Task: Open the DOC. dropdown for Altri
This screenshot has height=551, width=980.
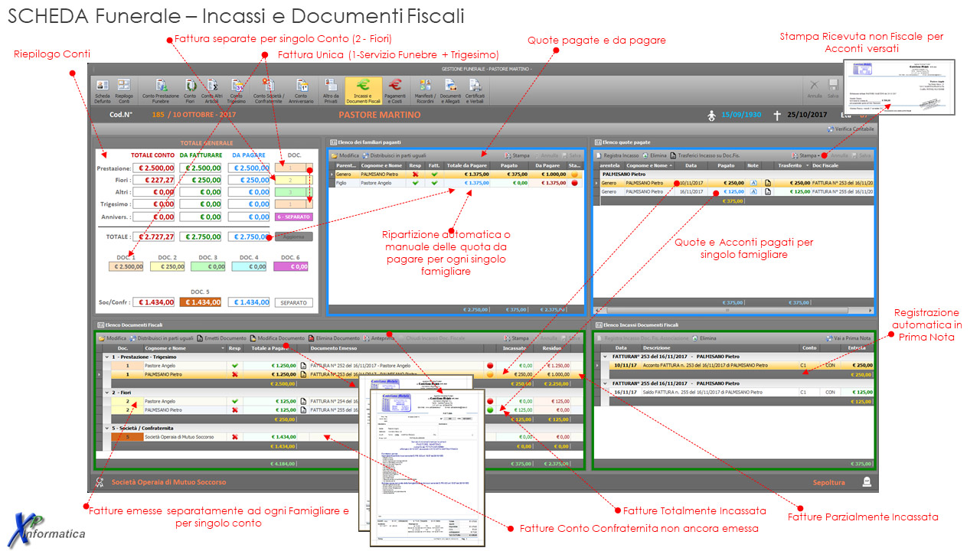Action: tap(309, 192)
